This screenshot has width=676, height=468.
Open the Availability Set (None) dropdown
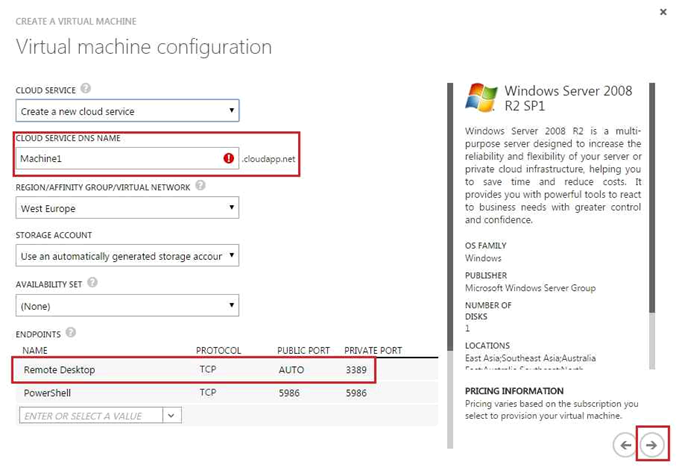(x=127, y=306)
